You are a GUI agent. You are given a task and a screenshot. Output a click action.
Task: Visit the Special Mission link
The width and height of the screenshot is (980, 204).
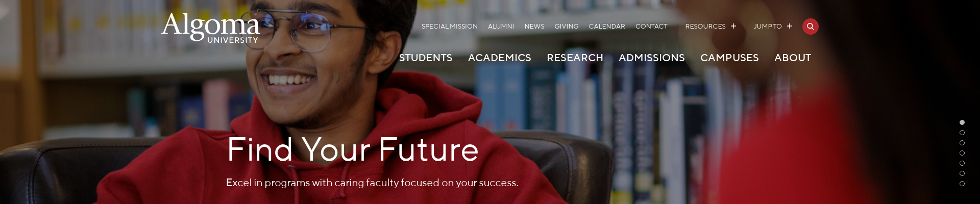pyautogui.click(x=450, y=27)
